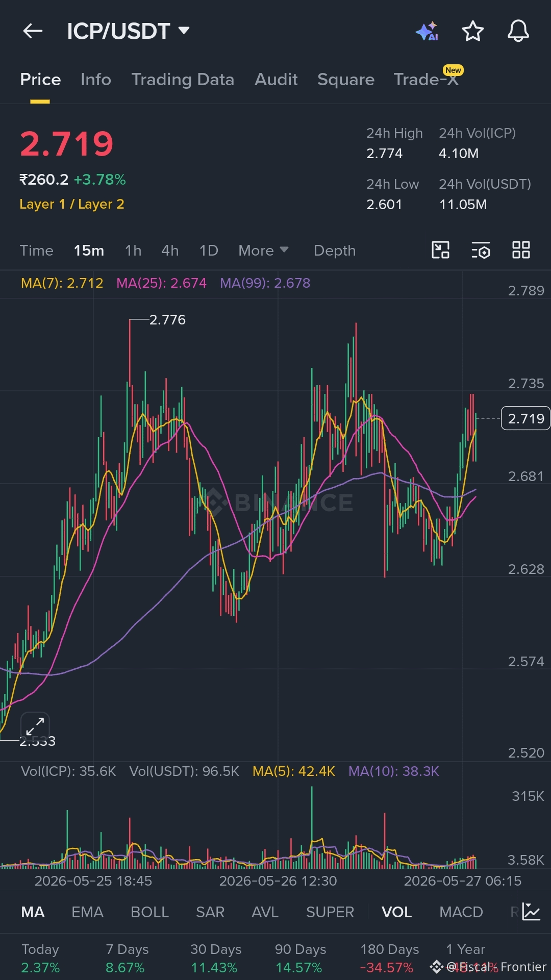Expand chart to fullscreen
Image resolution: width=551 pixels, height=980 pixels.
35,726
